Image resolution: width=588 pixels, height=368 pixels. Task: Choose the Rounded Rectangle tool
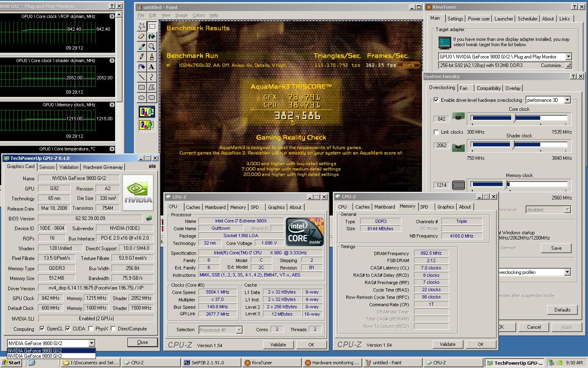pos(151,97)
